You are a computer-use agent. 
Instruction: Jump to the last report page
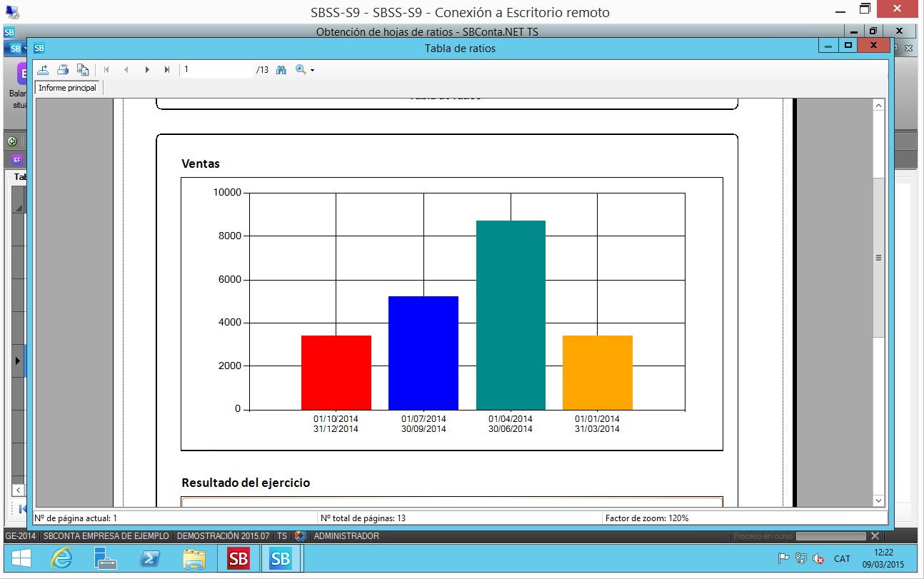[x=167, y=70]
